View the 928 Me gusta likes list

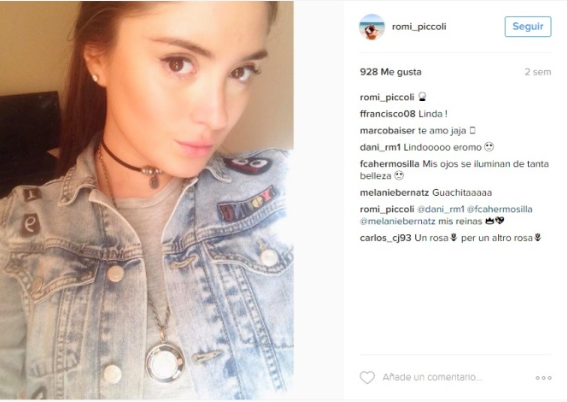pos(391,72)
